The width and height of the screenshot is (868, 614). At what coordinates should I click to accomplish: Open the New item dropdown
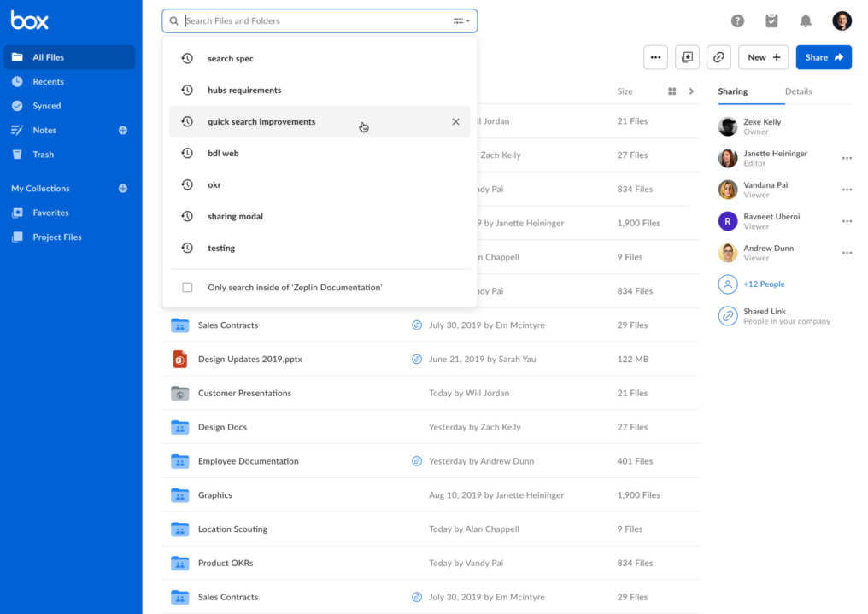pyautogui.click(x=762, y=56)
